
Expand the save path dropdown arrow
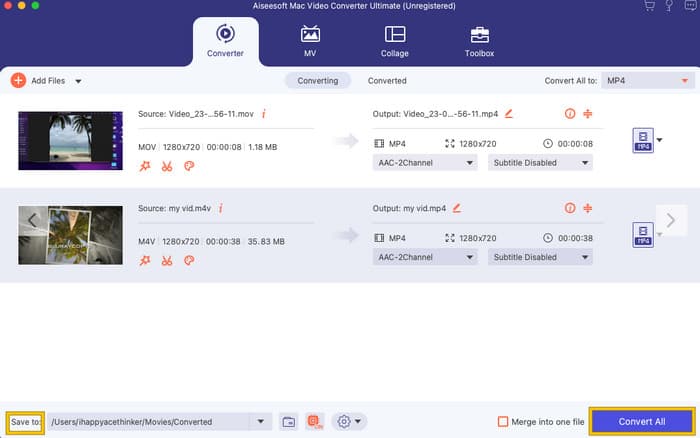261,421
